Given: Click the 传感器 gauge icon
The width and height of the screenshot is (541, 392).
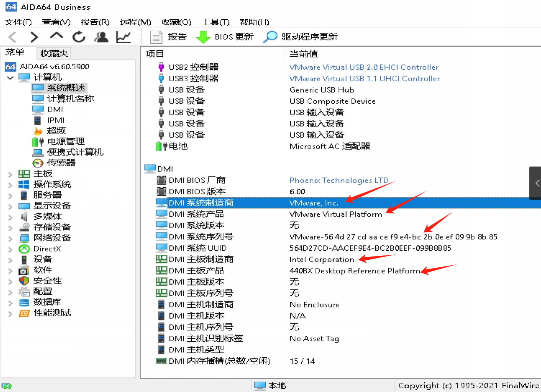Looking at the screenshot, I should click(x=38, y=163).
